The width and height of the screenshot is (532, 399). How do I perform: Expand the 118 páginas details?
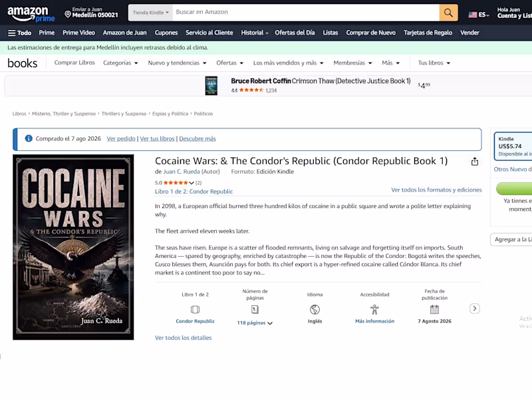(255, 323)
